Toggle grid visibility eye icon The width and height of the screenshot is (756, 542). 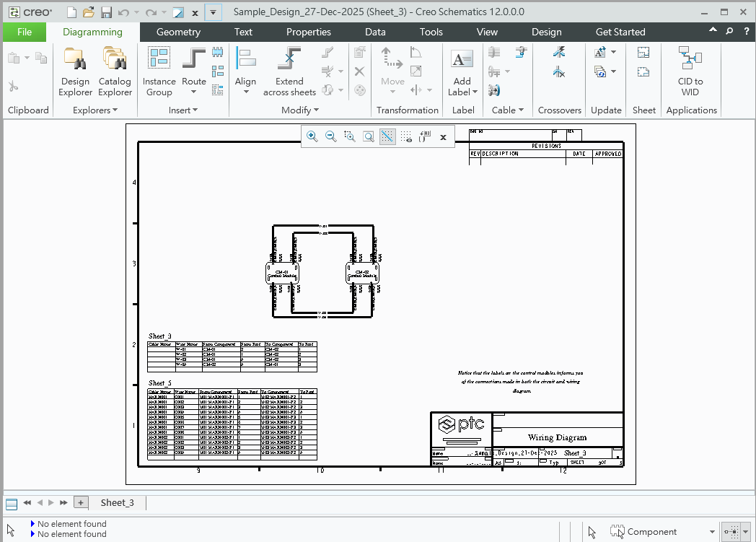click(406, 136)
